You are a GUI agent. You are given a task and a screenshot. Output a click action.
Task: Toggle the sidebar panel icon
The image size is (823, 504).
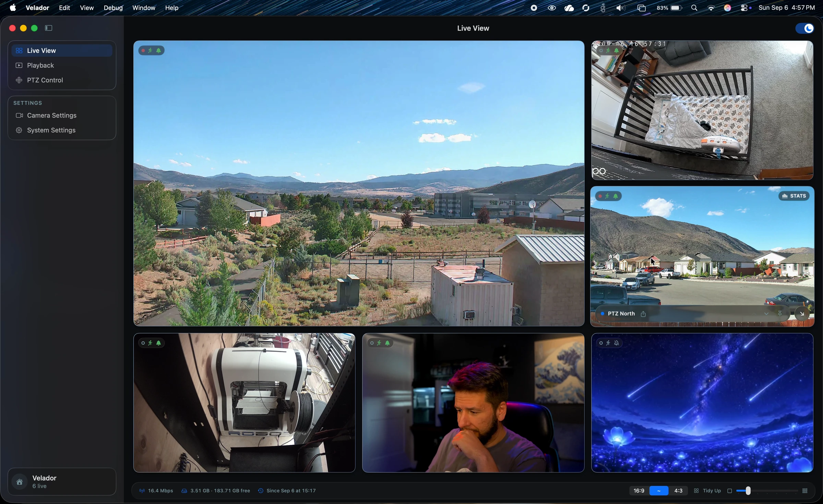coord(49,28)
